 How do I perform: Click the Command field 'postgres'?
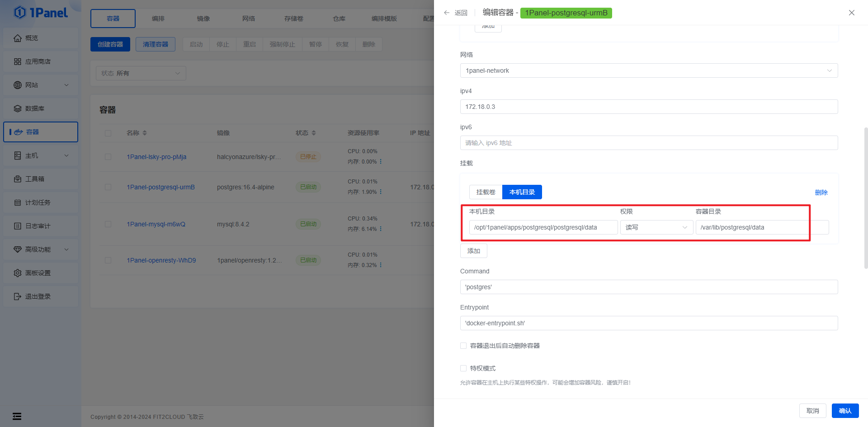[649, 287]
